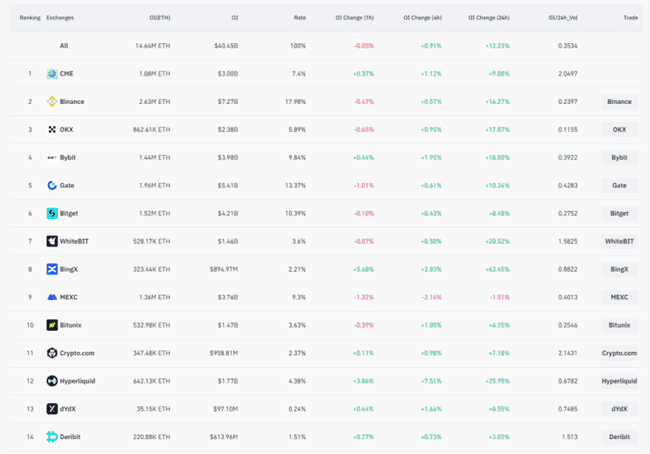Click the Gate logo icon
The width and height of the screenshot is (650, 454).
(52, 186)
